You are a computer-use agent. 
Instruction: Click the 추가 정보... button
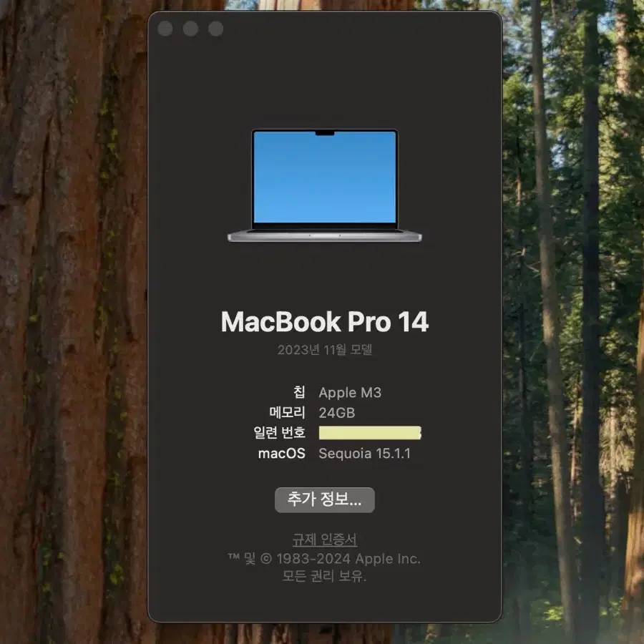pyautogui.click(x=324, y=500)
